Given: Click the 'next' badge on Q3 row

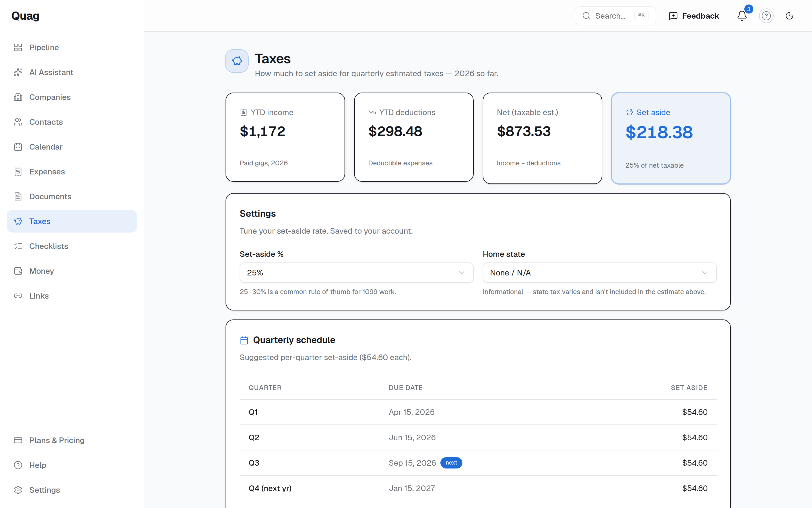Looking at the screenshot, I should 451,463.
